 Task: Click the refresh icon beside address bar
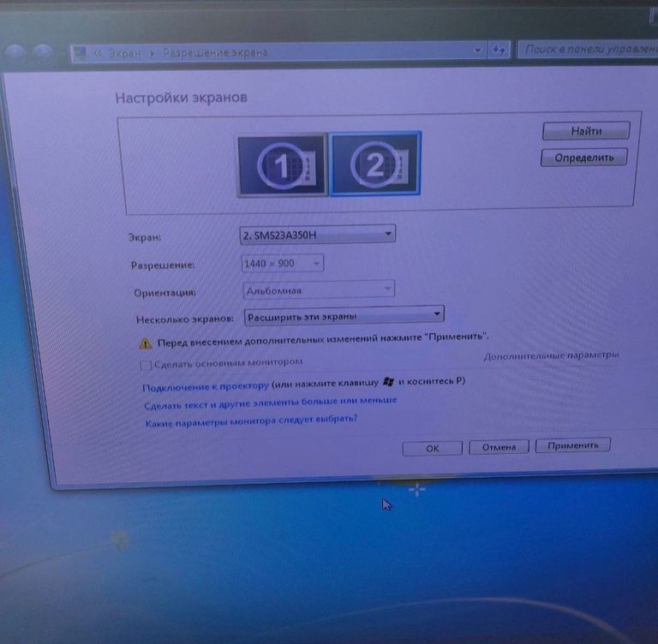(499, 51)
